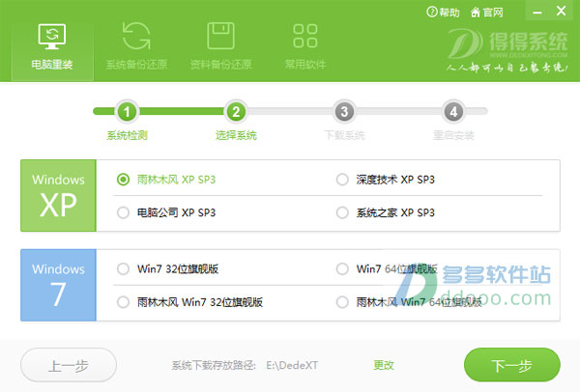Viewport: 580px width, 392px height.
Task: Open the 官网 home link
Action: pos(487,13)
